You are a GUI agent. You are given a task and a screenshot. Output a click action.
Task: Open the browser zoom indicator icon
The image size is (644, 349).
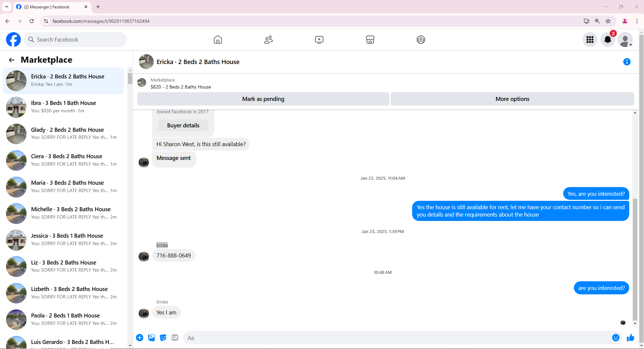[x=597, y=21]
